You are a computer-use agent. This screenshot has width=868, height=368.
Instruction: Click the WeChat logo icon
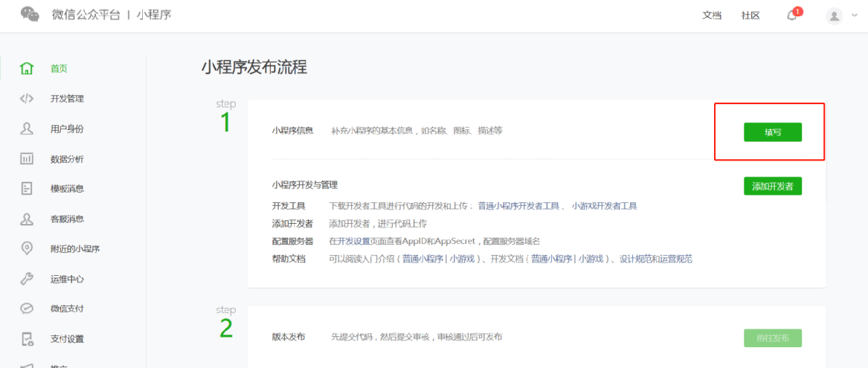click(x=30, y=15)
